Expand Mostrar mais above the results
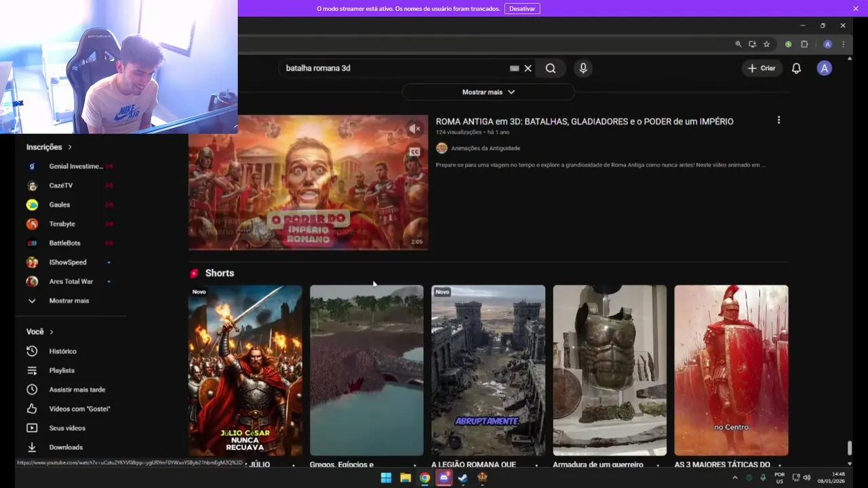This screenshot has width=868, height=488. [488, 92]
